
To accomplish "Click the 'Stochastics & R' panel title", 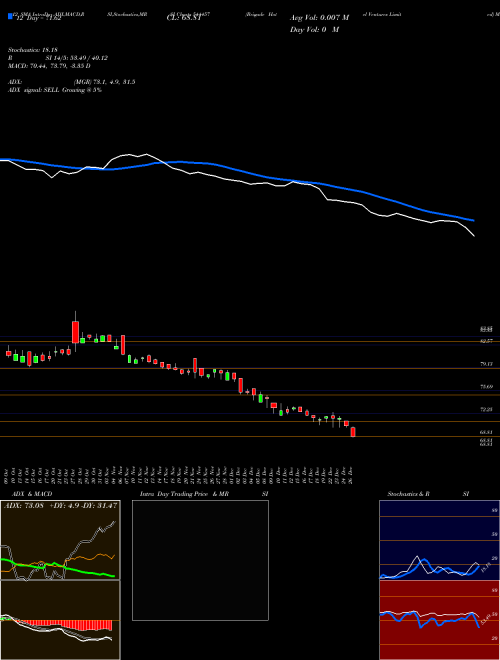I will (x=408, y=494).
